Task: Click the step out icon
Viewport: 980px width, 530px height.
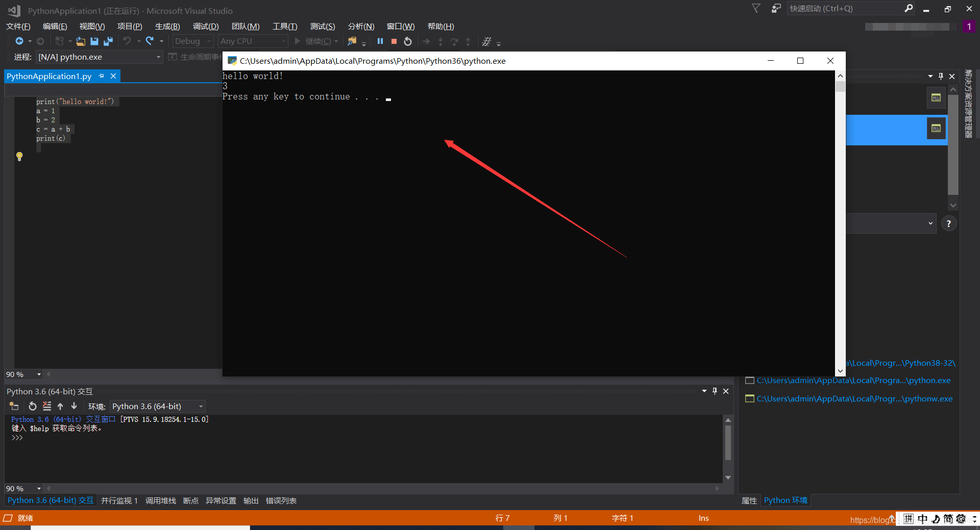Action: [468, 41]
